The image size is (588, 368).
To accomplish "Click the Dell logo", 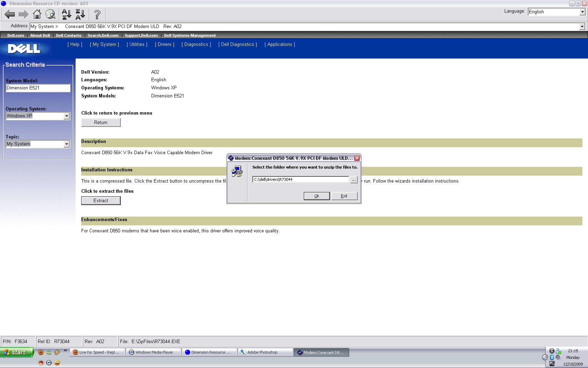I will tap(24, 48).
